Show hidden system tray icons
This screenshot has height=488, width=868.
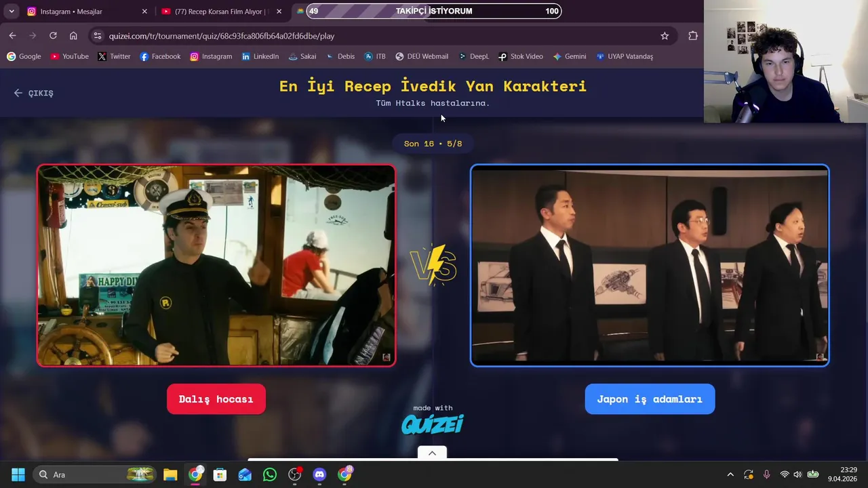pos(730,474)
